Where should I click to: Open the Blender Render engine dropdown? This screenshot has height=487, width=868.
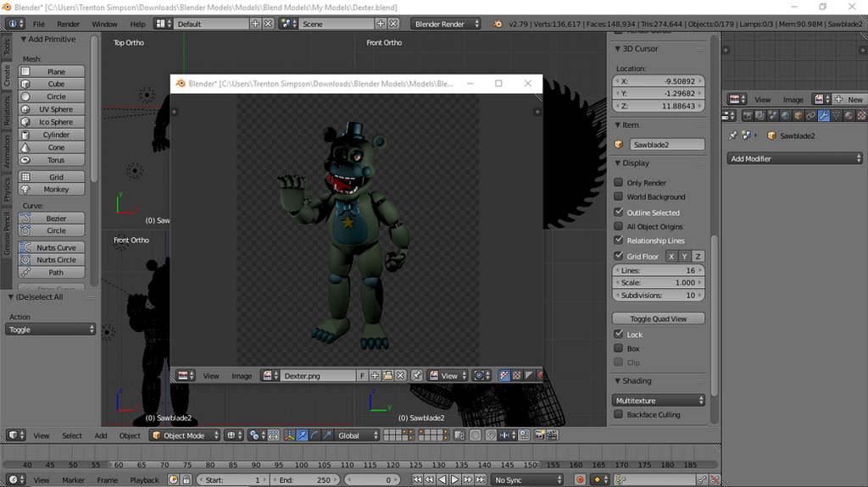446,24
